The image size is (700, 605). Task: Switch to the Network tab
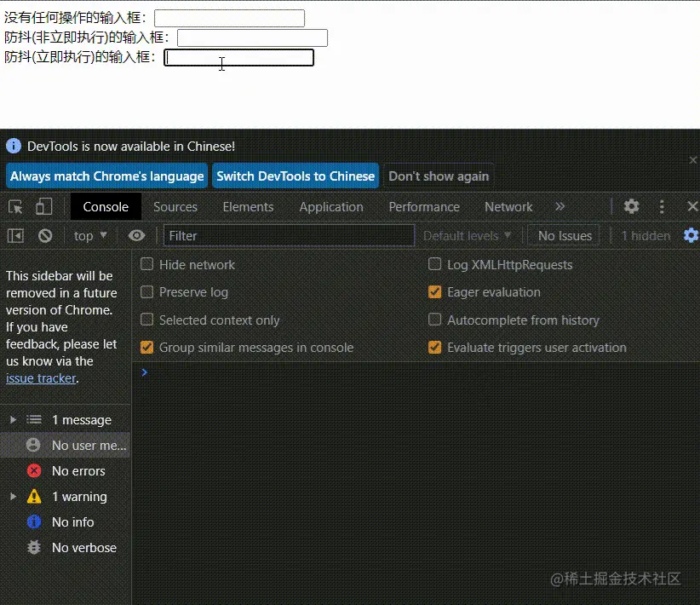click(508, 207)
